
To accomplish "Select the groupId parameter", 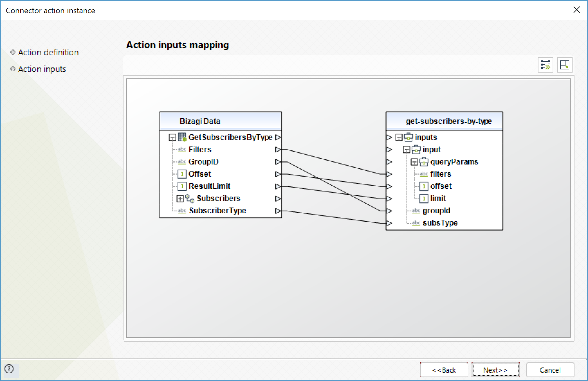I will click(436, 211).
